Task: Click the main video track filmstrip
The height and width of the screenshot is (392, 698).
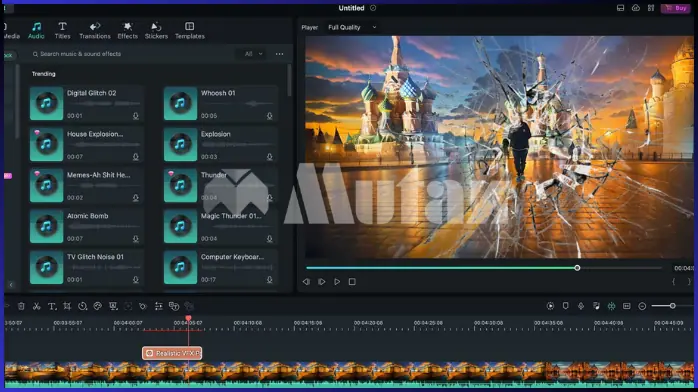Action: pyautogui.click(x=349, y=371)
